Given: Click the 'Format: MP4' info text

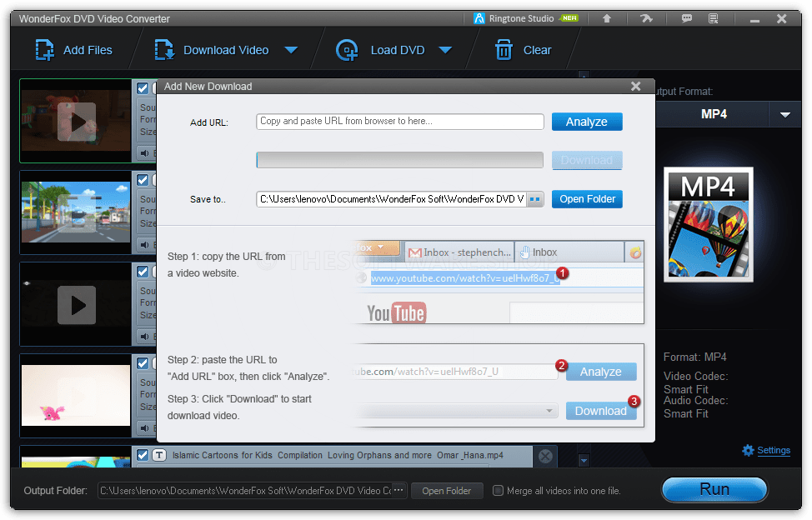Looking at the screenshot, I should pyautogui.click(x=695, y=357).
